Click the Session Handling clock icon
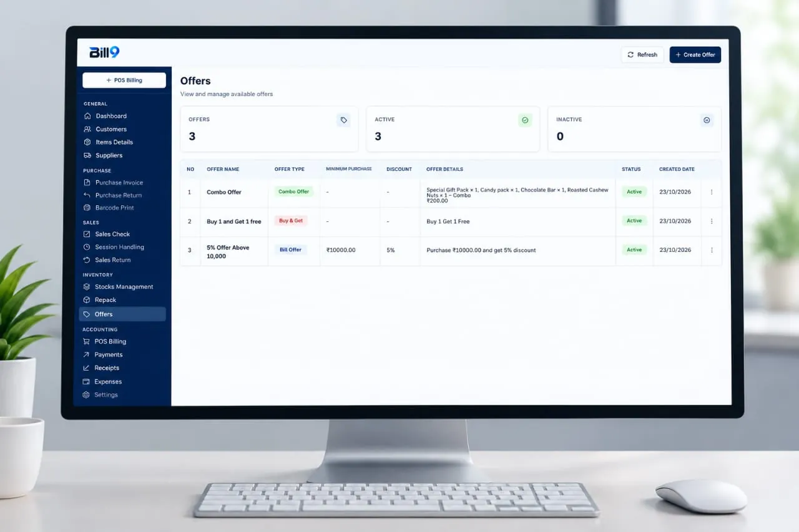This screenshot has height=532, width=799. (87, 247)
